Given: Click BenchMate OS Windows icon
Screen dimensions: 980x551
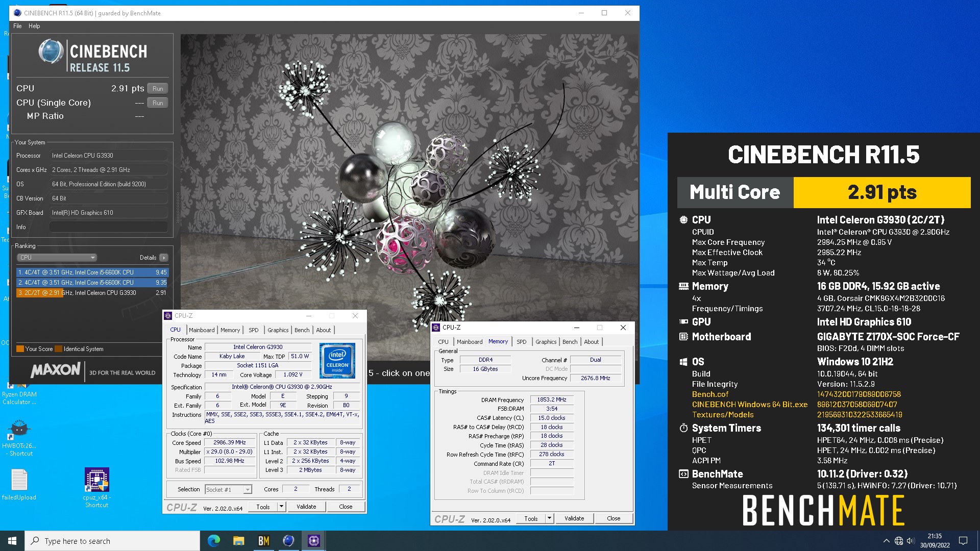Looking at the screenshot, I should (683, 362).
